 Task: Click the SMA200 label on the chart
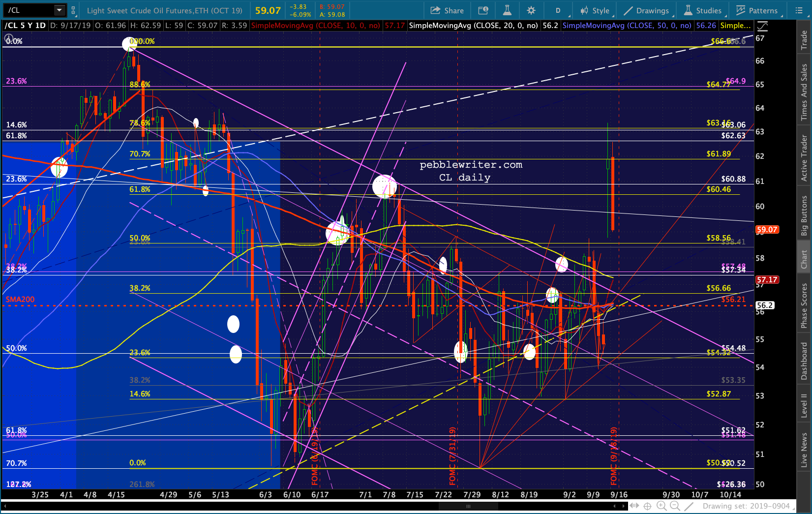coord(20,299)
